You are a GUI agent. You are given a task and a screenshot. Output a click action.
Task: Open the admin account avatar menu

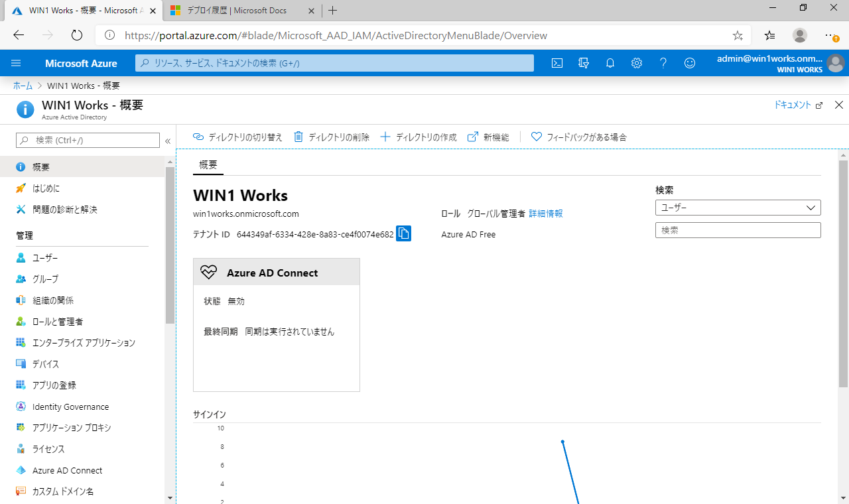(x=835, y=64)
